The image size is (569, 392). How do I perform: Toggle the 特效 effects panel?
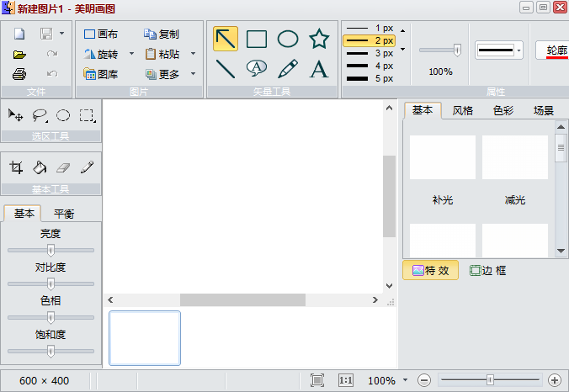coord(431,270)
